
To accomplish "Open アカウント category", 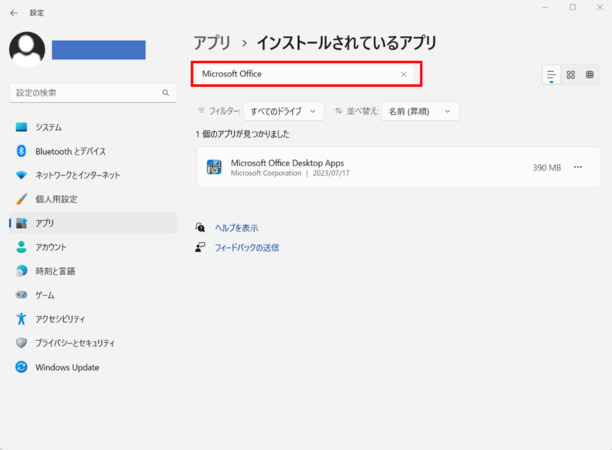I will click(93, 247).
